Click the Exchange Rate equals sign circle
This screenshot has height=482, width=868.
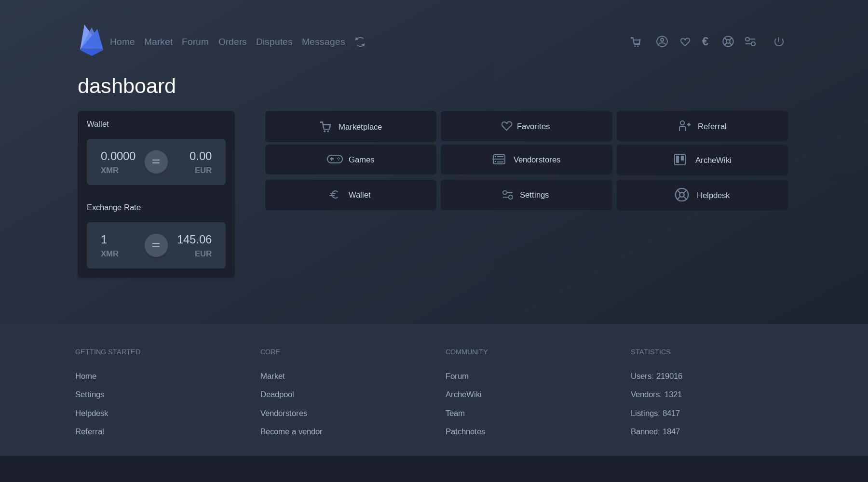[156, 245]
